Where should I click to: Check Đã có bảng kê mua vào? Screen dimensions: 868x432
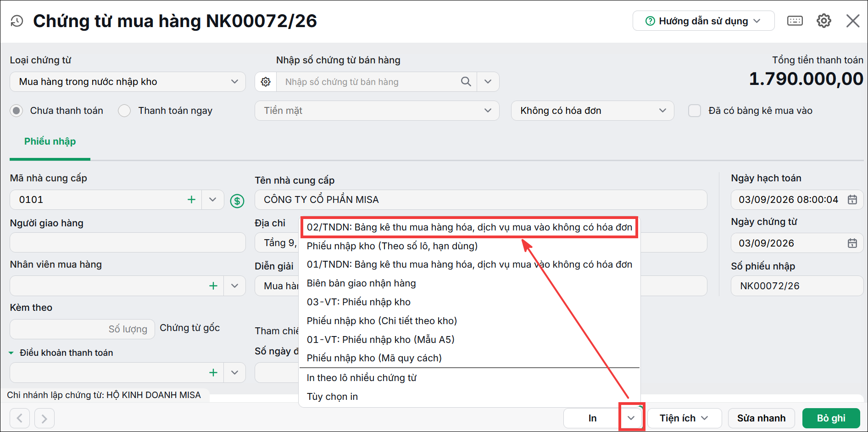pos(695,111)
